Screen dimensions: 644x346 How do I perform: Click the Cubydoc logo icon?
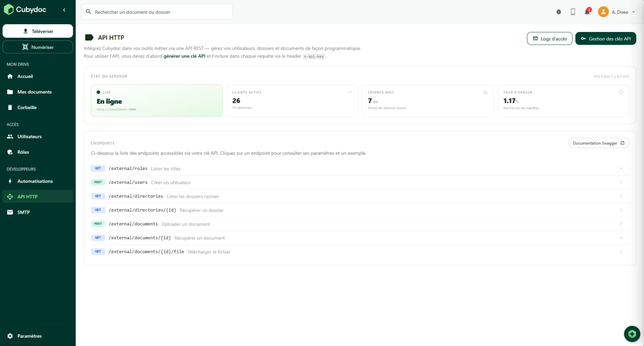pyautogui.click(x=9, y=10)
